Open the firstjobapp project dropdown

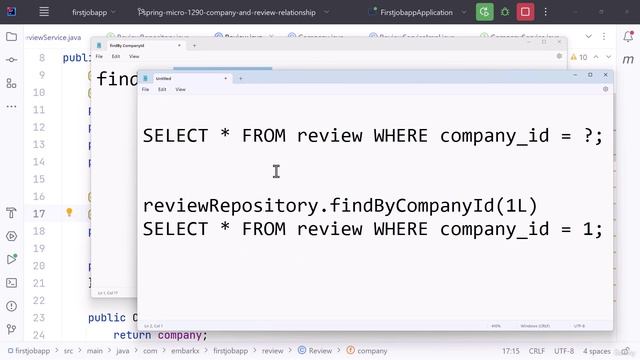[93, 12]
